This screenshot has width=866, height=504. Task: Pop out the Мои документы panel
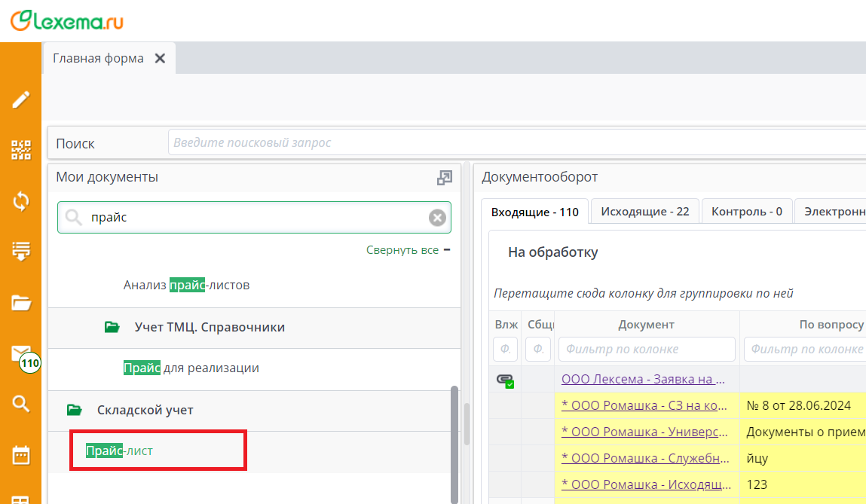[445, 178]
